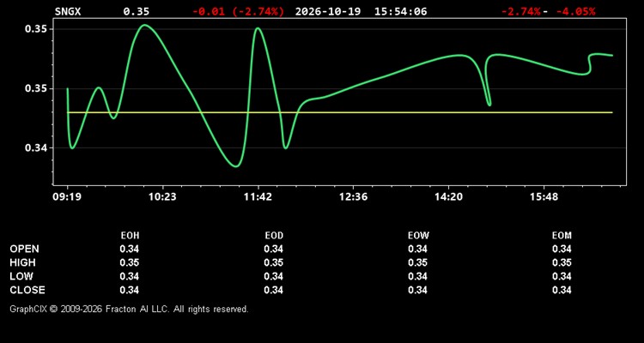
Task: Select the EOW CLOSE value 0.34
Action: coord(417,290)
